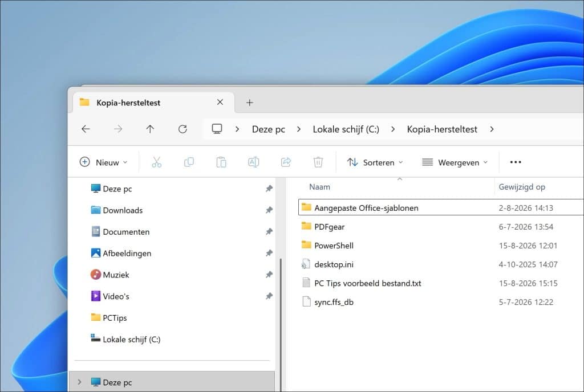Viewport: 584px width, 392px height.
Task: Expand chevron after Lokale schijf (C:) breadcrumb
Action: coord(393,129)
